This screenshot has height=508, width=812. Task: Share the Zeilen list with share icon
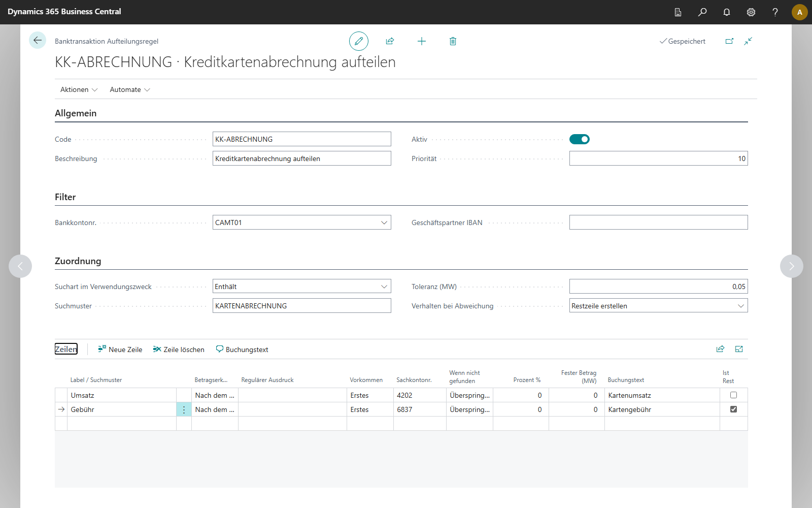pos(720,349)
